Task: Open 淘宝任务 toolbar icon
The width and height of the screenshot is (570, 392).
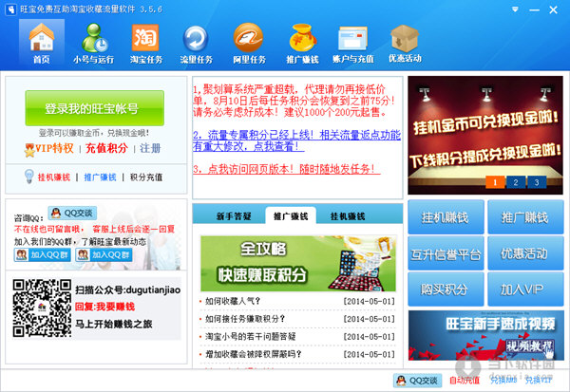Action: [145, 44]
